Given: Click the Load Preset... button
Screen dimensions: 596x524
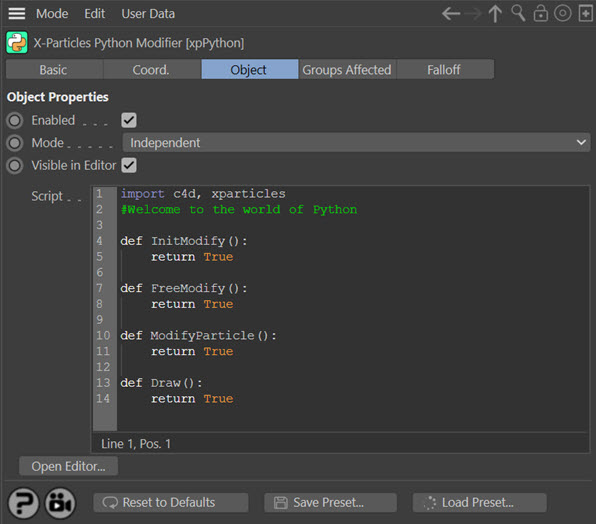Looking at the screenshot, I should 480,502.
